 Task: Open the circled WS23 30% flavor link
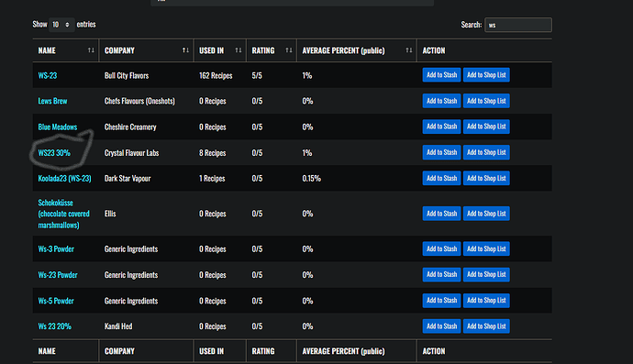point(54,153)
